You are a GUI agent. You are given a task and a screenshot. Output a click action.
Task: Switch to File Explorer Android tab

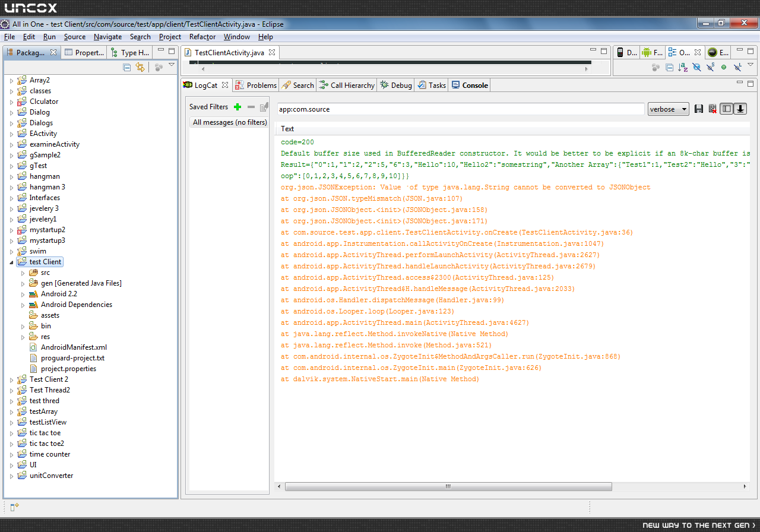pyautogui.click(x=652, y=52)
